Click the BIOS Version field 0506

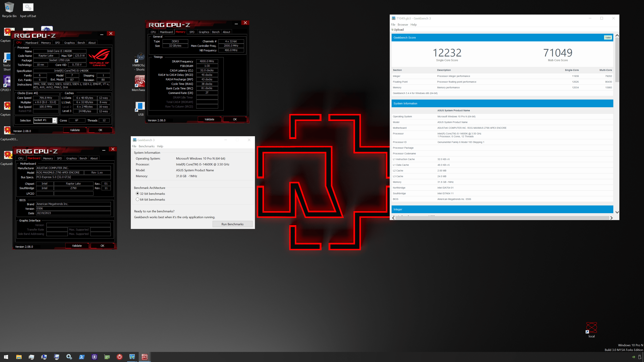73,209
